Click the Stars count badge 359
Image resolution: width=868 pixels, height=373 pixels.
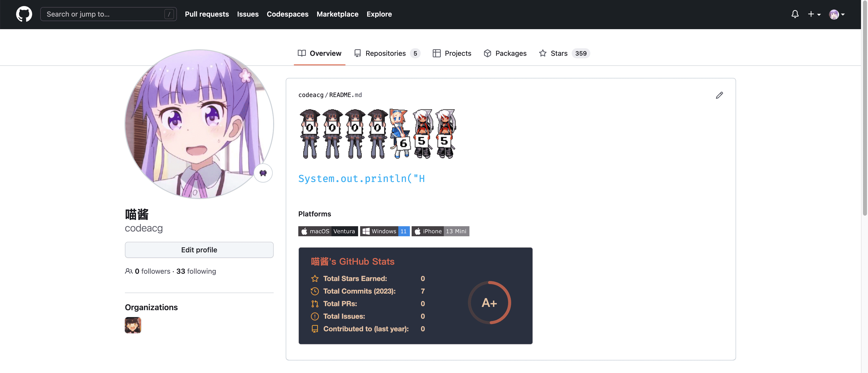(x=581, y=53)
